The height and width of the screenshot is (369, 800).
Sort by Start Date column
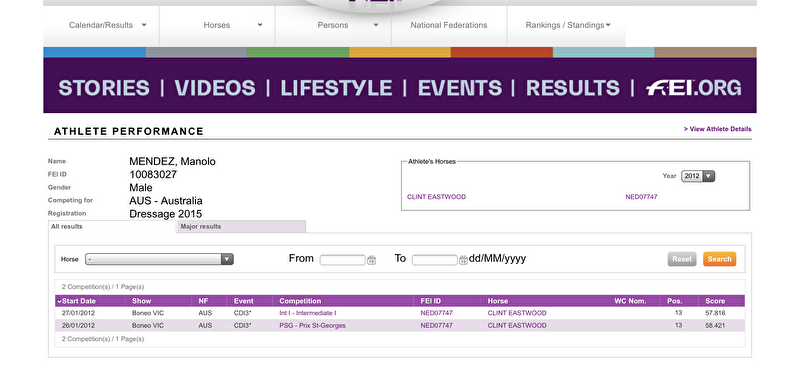pyautogui.click(x=79, y=301)
